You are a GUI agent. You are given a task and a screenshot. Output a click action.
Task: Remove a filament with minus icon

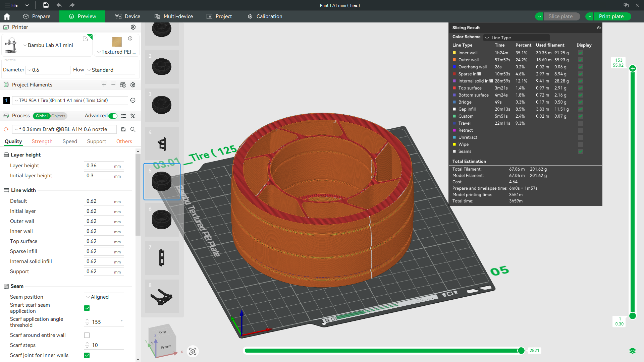tap(113, 85)
